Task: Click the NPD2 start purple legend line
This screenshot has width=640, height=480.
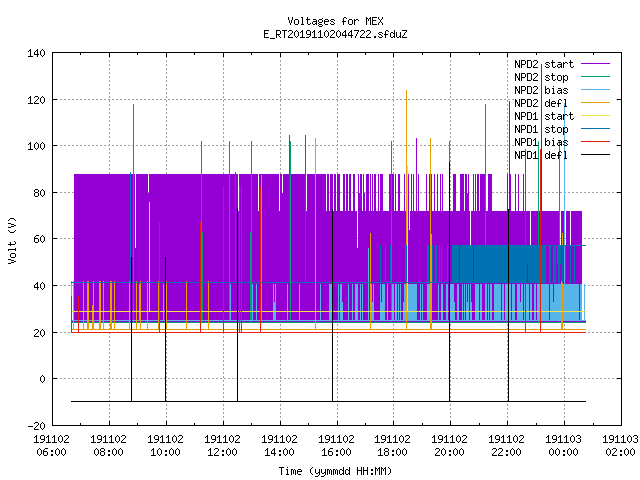Action: tap(595, 64)
